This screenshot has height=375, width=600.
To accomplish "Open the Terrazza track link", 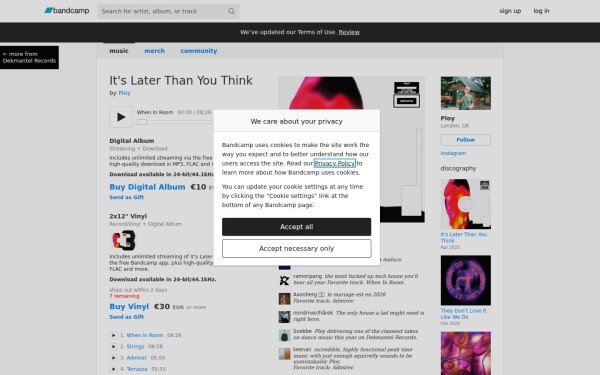I will click(137, 369).
